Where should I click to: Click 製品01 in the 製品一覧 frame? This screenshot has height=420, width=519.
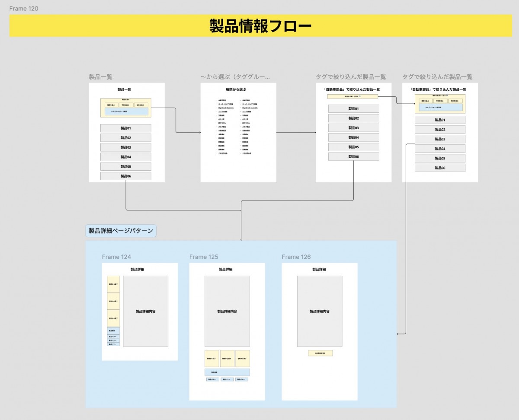click(125, 128)
